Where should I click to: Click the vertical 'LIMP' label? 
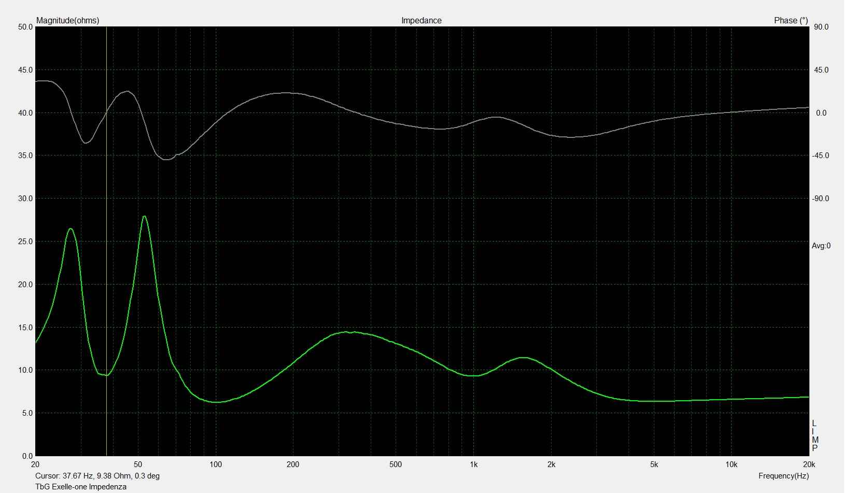pos(815,436)
